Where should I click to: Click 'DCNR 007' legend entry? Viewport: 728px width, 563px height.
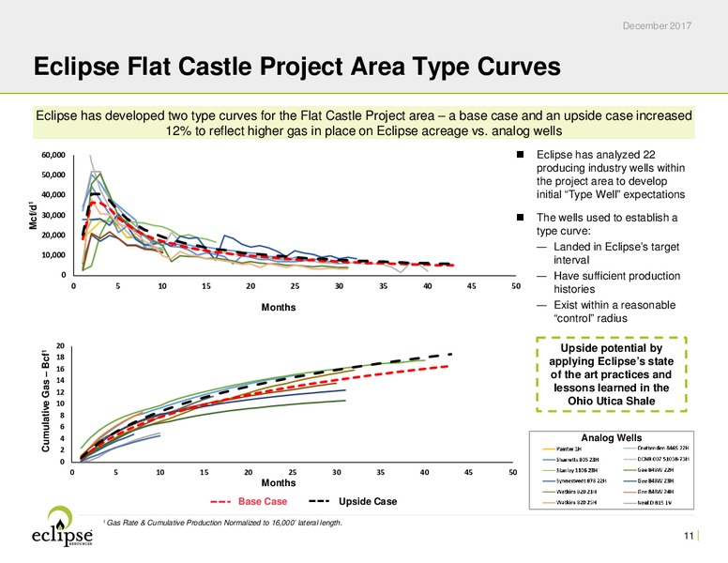pyautogui.click(x=663, y=459)
